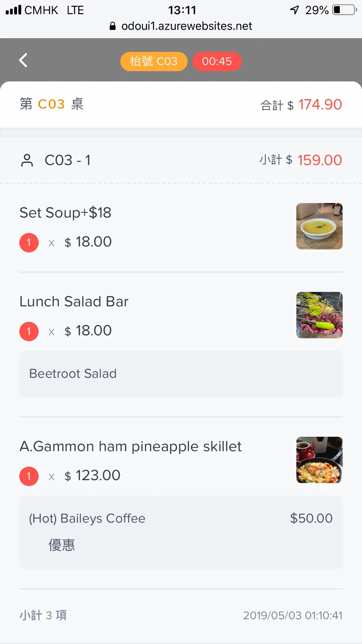Tap the battery icon in status bar
This screenshot has width=362, height=644.
click(x=344, y=10)
